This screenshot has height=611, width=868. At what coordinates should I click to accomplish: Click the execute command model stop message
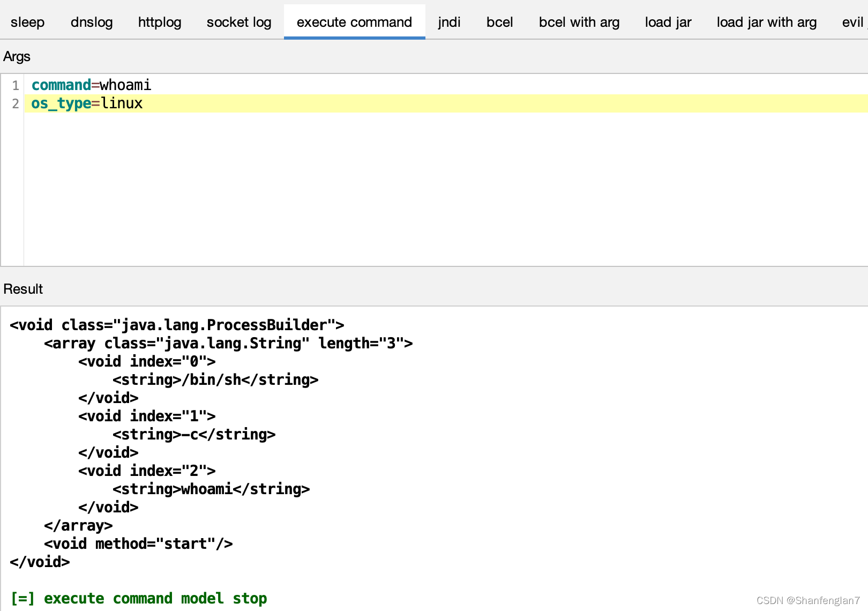(139, 598)
